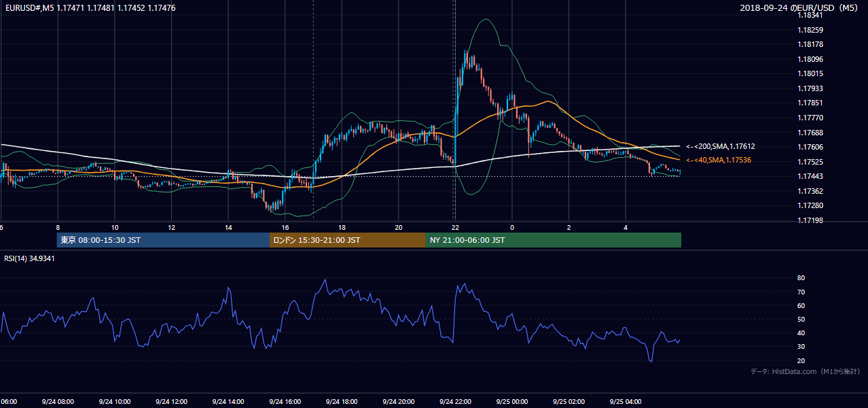Click the hour label 18 under the price chart
This screenshot has height=408, width=868.
click(x=342, y=228)
